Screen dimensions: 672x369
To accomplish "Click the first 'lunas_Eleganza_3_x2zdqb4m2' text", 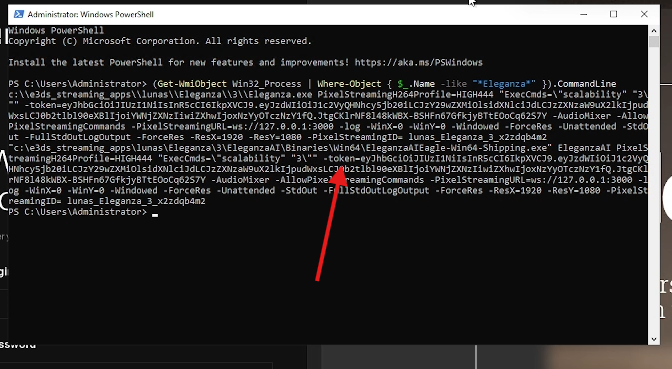I will [477, 137].
